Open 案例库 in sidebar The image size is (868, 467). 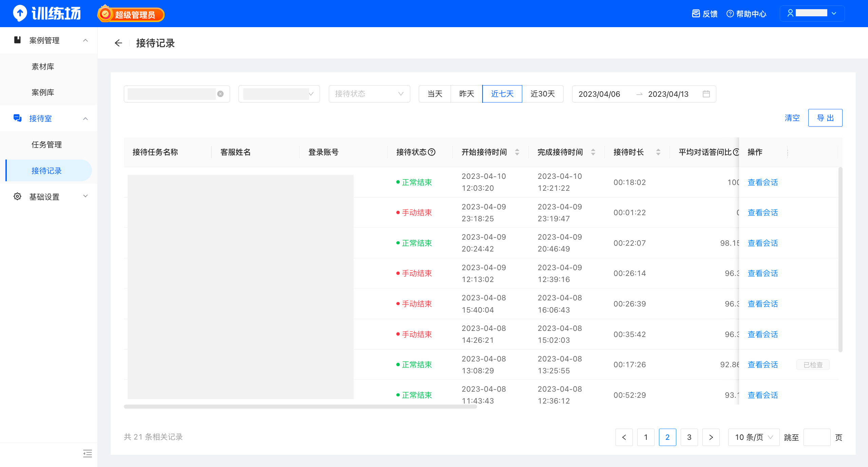coord(43,92)
